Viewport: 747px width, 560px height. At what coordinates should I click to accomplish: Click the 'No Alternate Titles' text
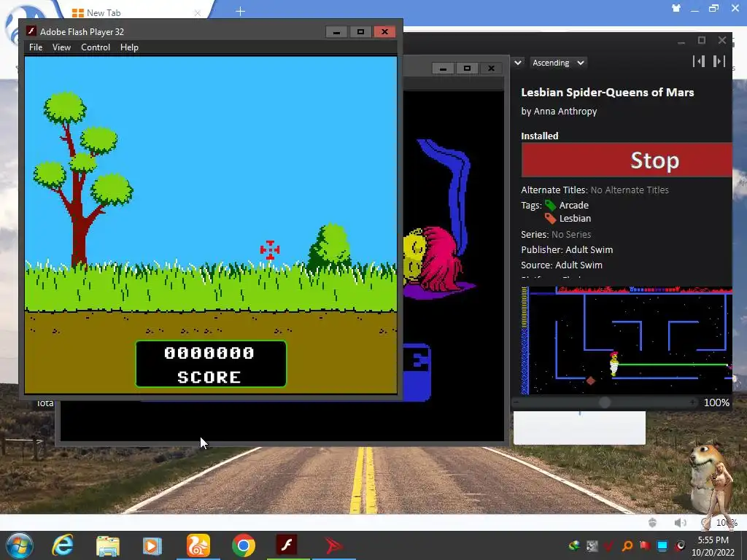pos(630,190)
